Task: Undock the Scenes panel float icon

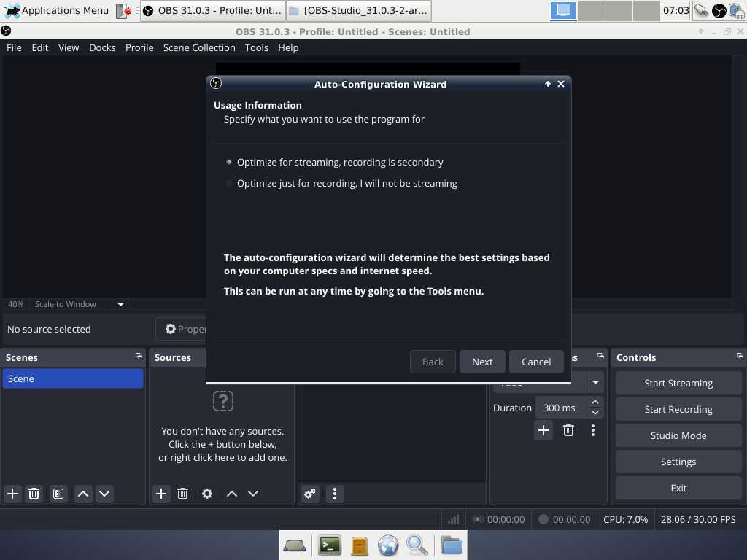Action: (x=139, y=356)
